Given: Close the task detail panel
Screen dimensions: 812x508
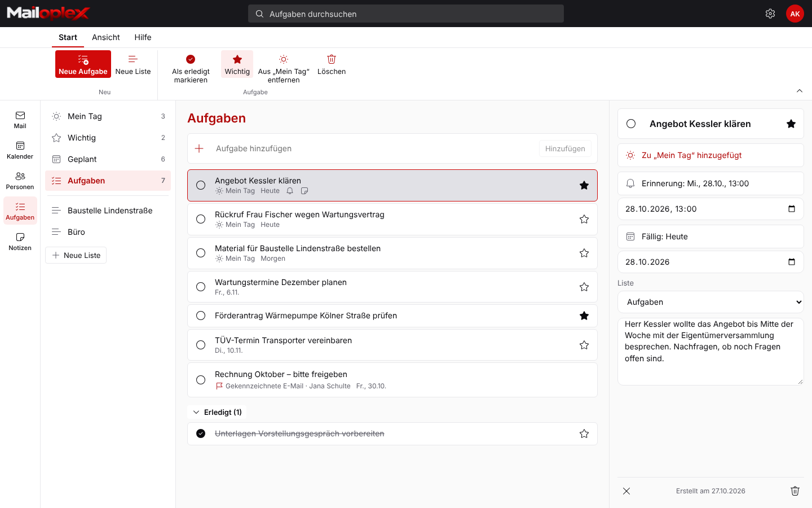Looking at the screenshot, I should 626,491.
